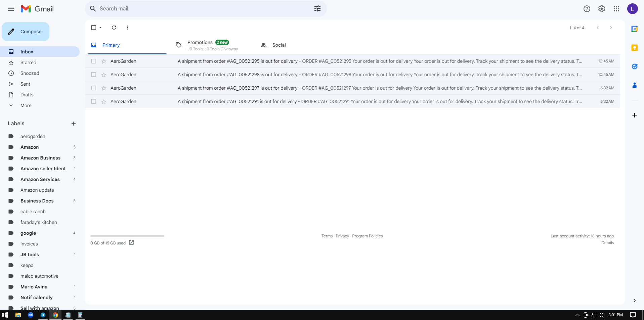The image size is (644, 320).
Task: Open the main menu hamburger icon
Action: coord(11,9)
